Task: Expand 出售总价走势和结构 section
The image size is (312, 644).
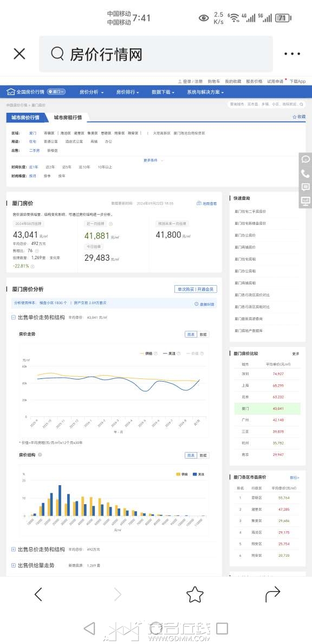Action: [x=38, y=550]
